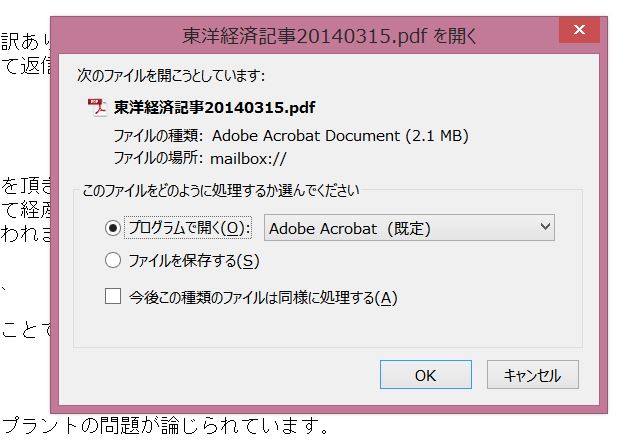Click the 次のファイルを開こうとしています text
The height and width of the screenshot is (444, 632).
[x=171, y=75]
